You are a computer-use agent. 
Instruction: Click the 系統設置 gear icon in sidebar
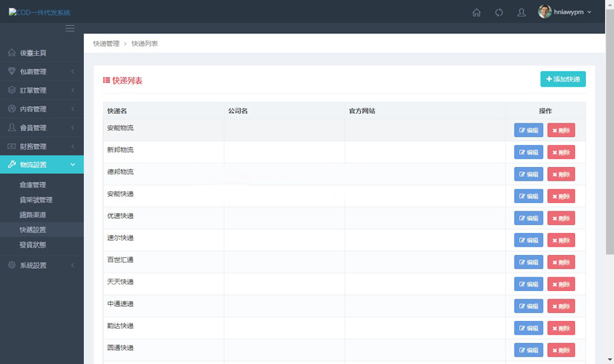[x=12, y=265]
